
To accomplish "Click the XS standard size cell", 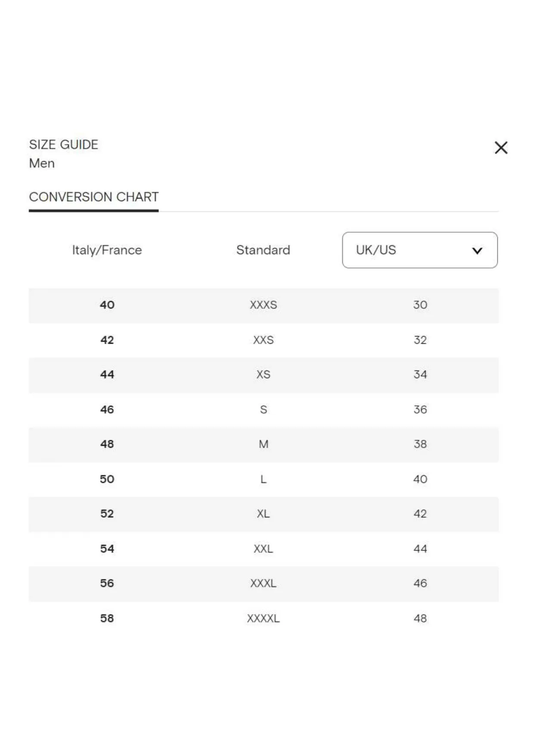I will click(x=263, y=374).
